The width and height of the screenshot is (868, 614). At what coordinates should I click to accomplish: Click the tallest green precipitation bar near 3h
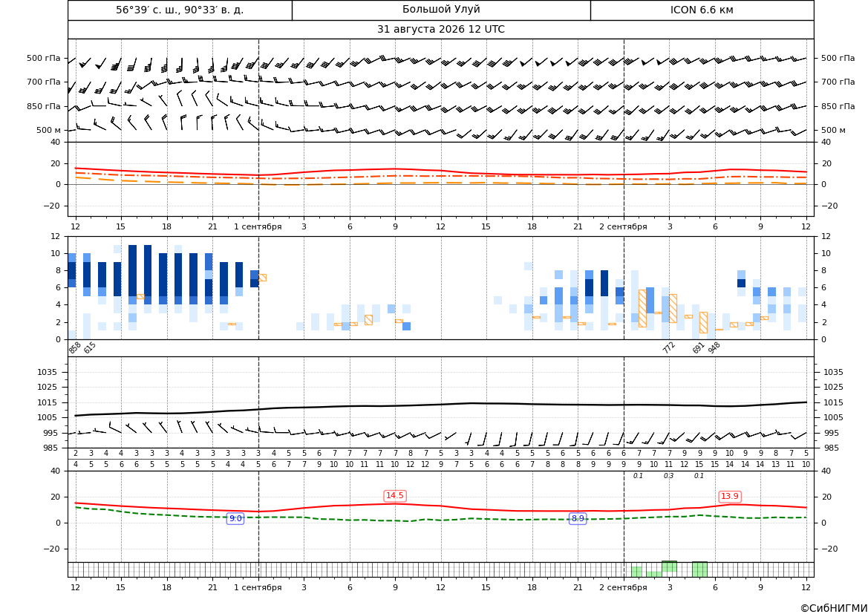669,566
